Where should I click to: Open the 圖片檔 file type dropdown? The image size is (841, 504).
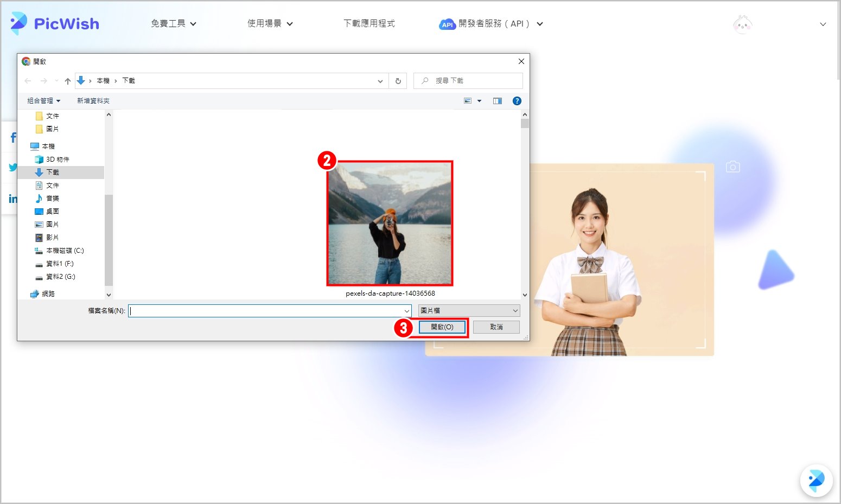(x=469, y=311)
